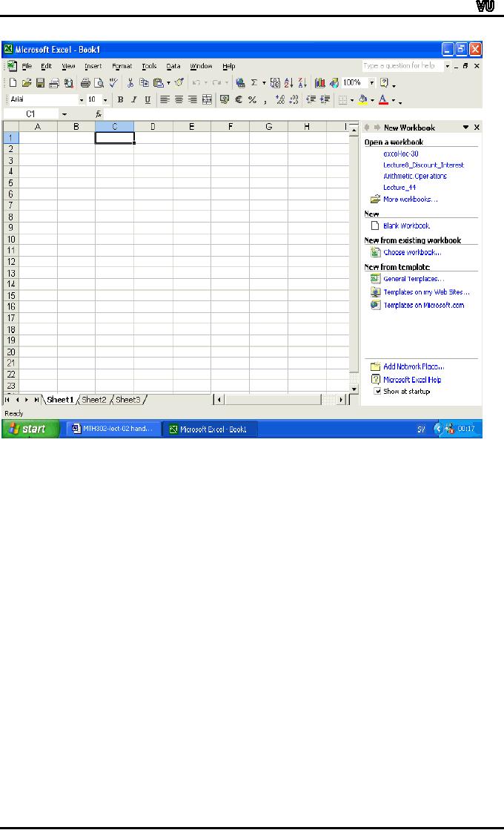Viewport: 504px width, 830px height.
Task: Click the More workbooks link
Action: pos(411,199)
